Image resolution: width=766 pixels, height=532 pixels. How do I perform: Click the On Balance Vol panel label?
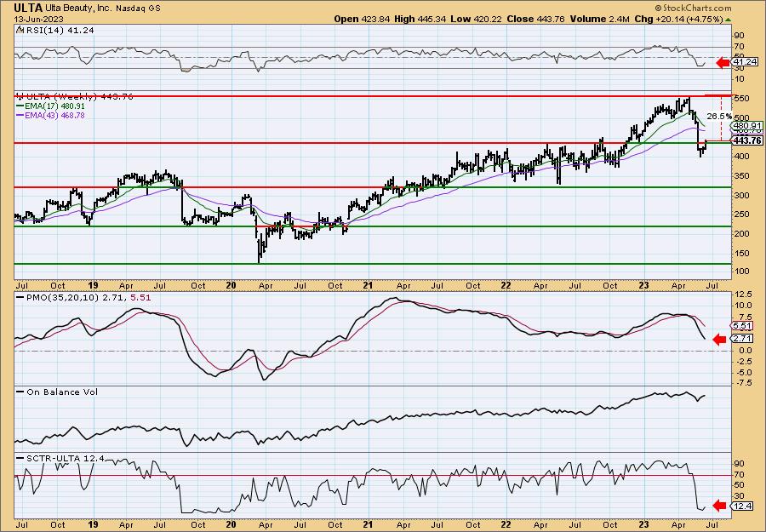click(62, 392)
